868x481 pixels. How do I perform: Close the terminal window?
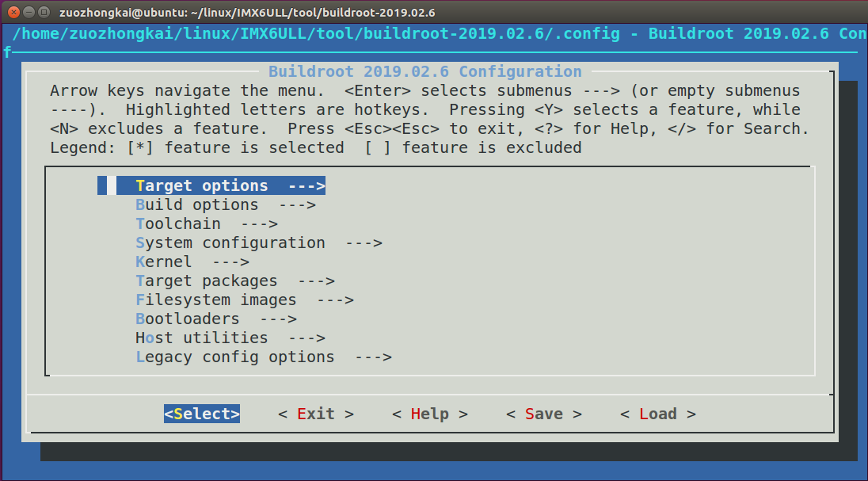click(14, 12)
